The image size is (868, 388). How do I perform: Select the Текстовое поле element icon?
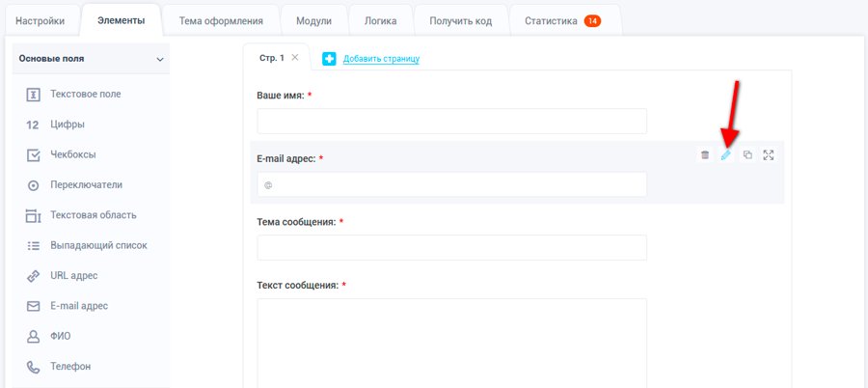(33, 95)
